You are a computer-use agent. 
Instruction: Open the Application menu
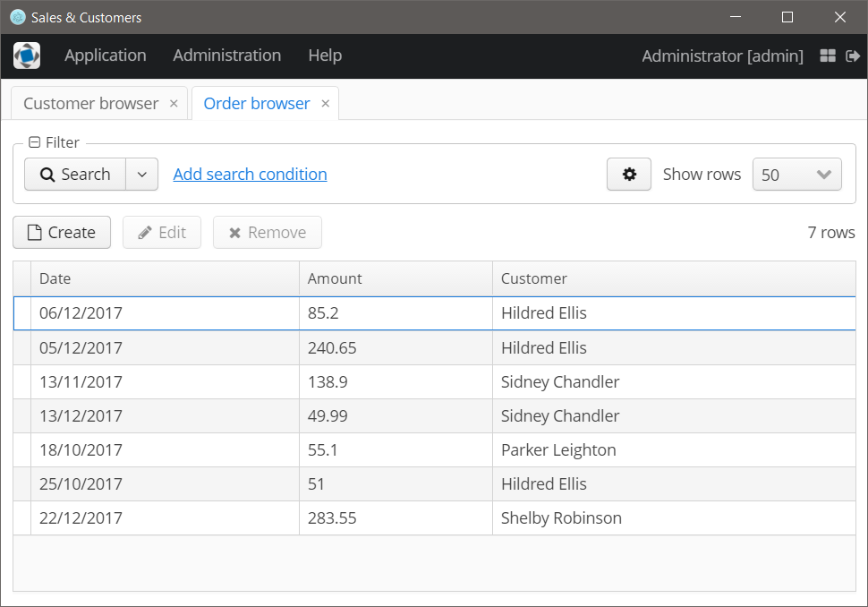105,56
